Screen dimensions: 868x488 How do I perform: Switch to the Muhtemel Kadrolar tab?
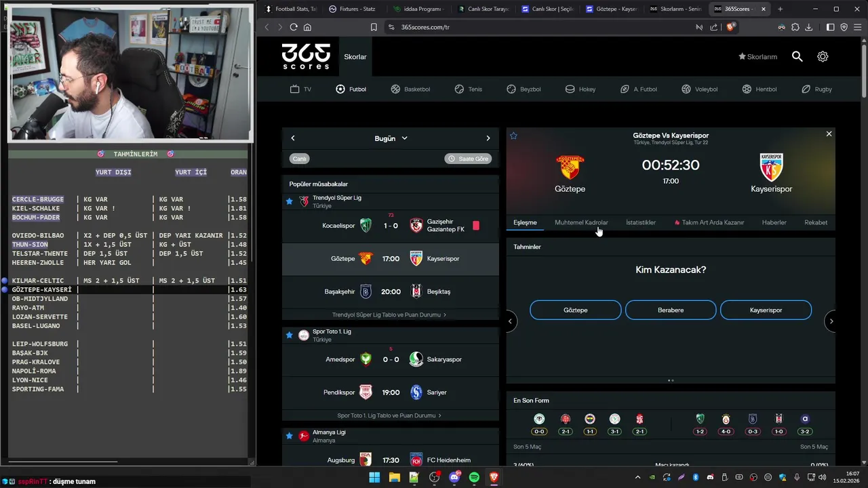point(581,222)
